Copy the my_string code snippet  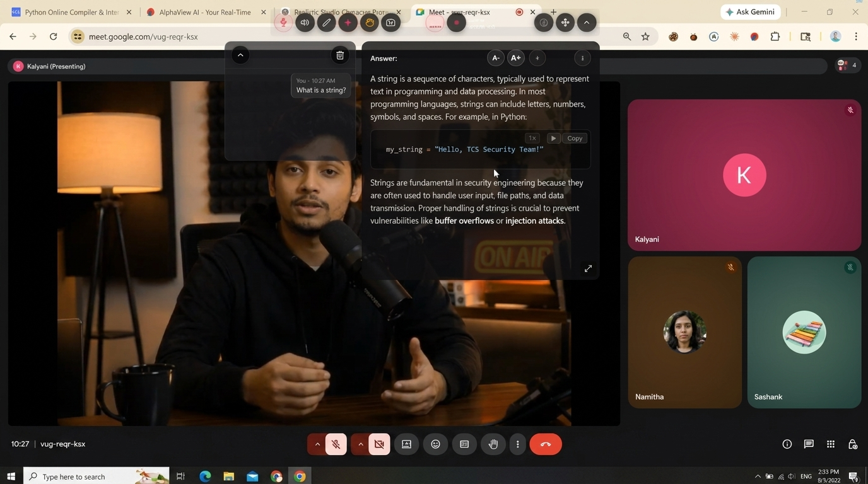click(575, 138)
